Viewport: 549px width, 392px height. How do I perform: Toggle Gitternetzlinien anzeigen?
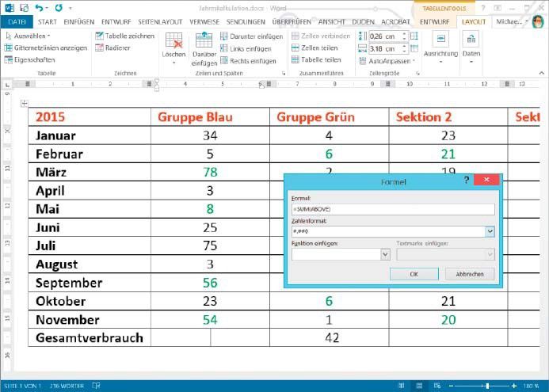[x=46, y=48]
